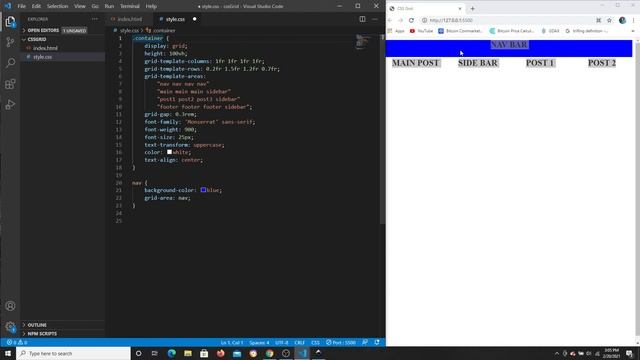Open notifications bell in status bar

click(377, 342)
